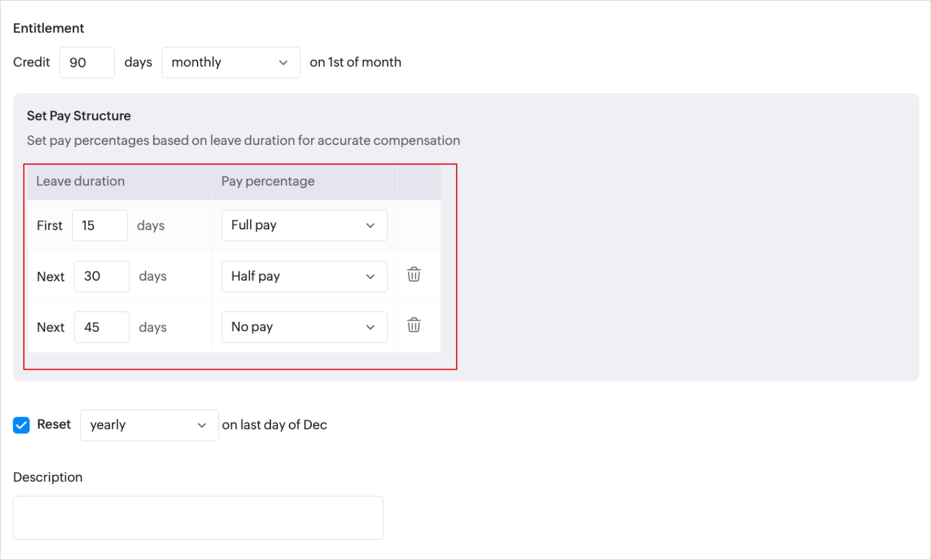Delete the No pay row with trash icon

coord(414,325)
